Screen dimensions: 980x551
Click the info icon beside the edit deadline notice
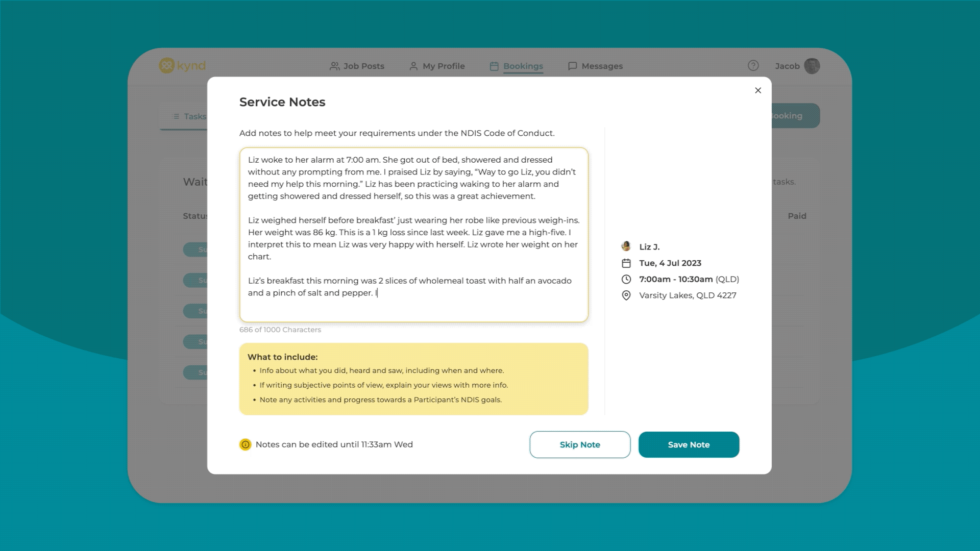pyautogui.click(x=246, y=444)
